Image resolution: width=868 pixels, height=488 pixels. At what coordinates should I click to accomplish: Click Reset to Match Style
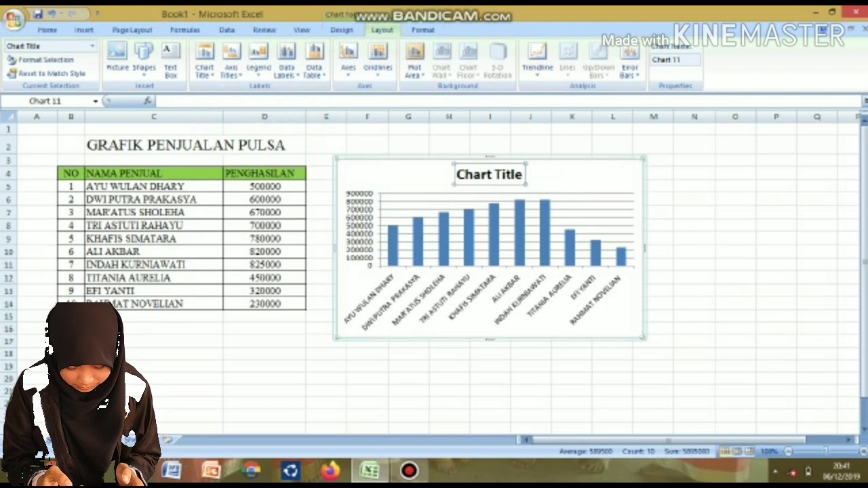[46, 73]
